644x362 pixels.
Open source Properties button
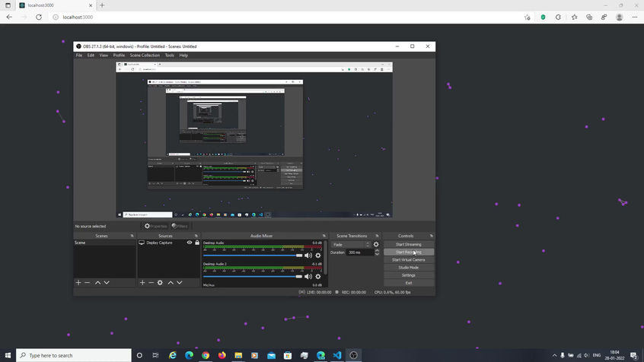pyautogui.click(x=155, y=226)
